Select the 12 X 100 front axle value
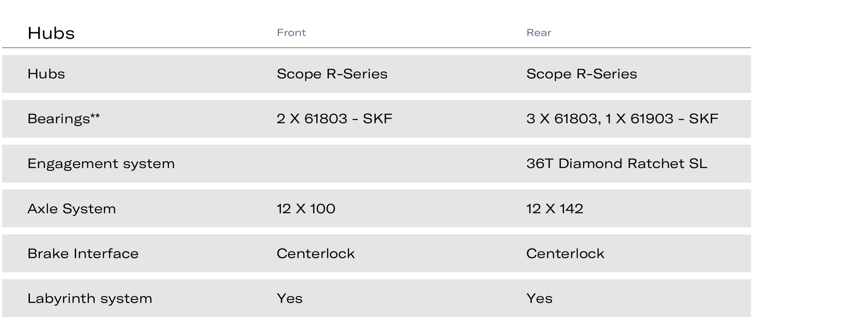 306,209
